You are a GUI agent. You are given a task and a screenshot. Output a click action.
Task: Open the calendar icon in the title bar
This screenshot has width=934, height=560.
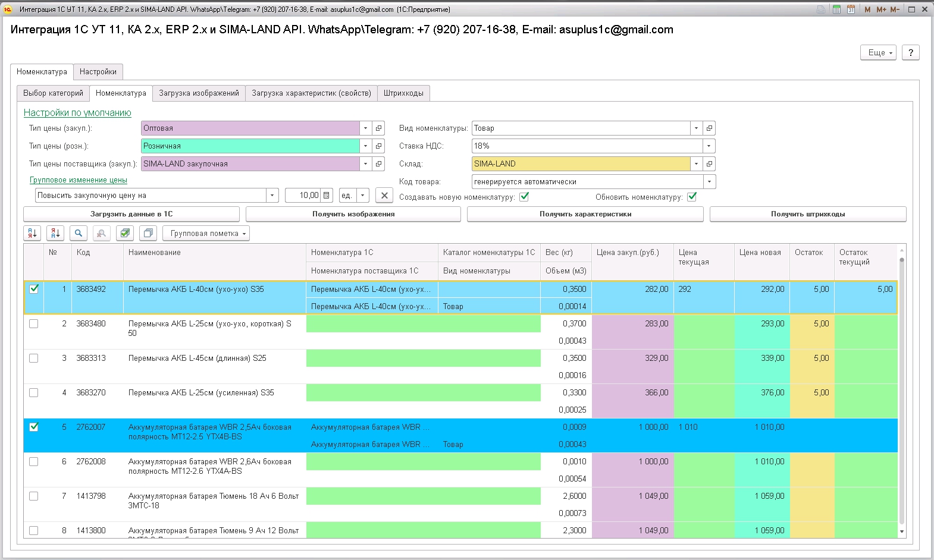click(x=851, y=10)
